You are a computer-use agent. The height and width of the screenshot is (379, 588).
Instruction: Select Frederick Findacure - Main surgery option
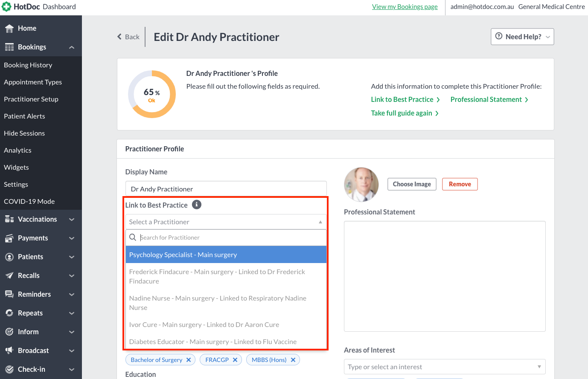pos(226,276)
